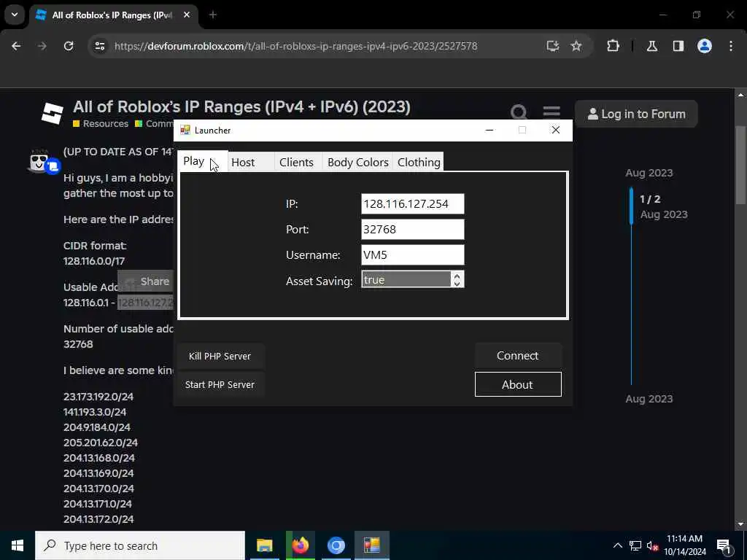This screenshot has width=747, height=560.
Task: Click the Launcher app taskbar icon
Action: coord(371,545)
